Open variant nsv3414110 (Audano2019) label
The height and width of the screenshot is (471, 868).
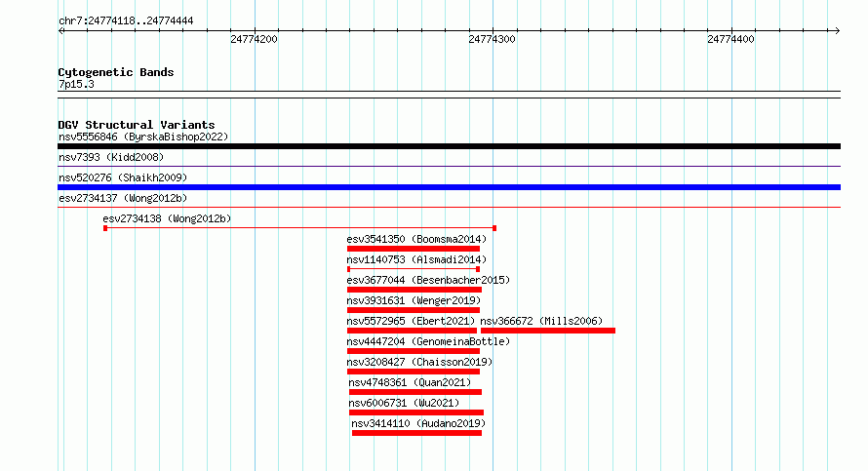pyautogui.click(x=418, y=423)
